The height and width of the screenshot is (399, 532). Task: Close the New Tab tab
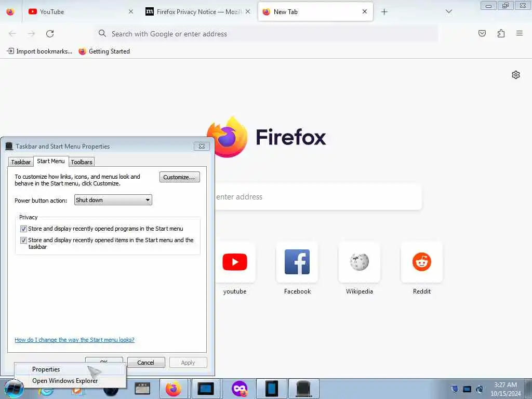pyautogui.click(x=364, y=12)
